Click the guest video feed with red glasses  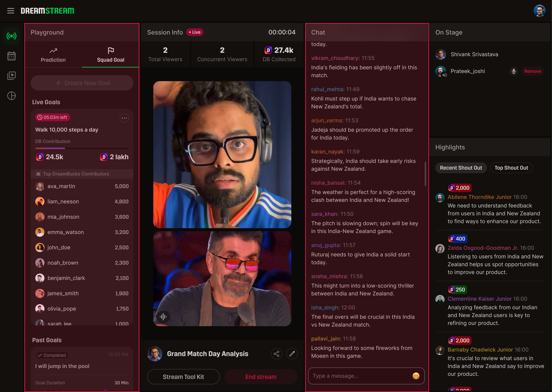coord(222,279)
